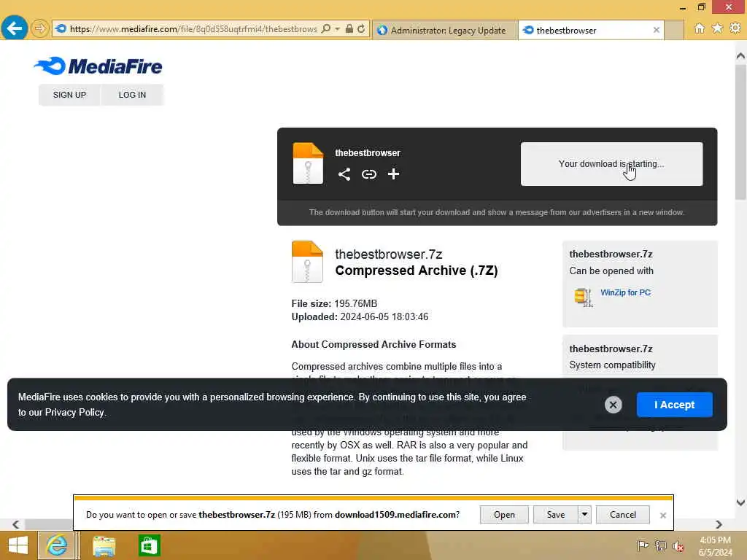Click the System compatibility text

(612, 365)
